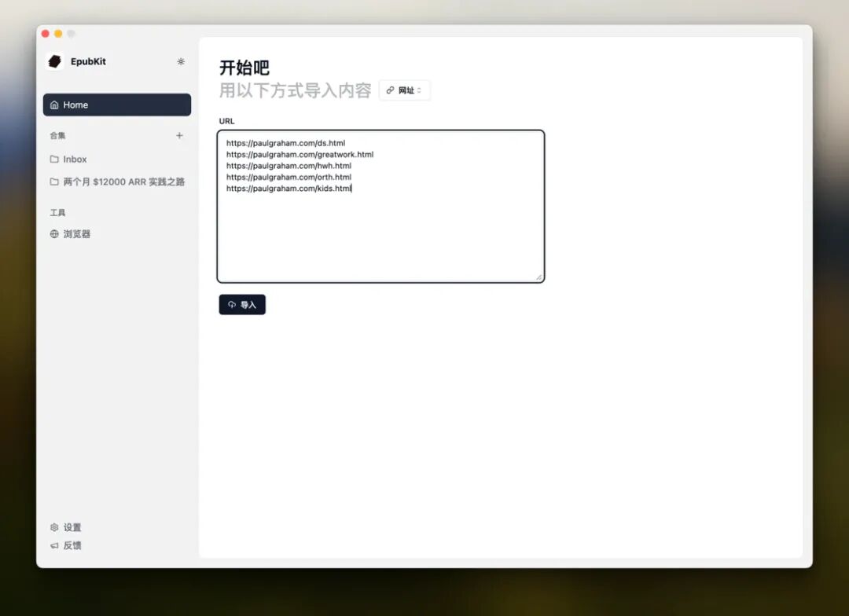Open the Inbox collection

coord(117,159)
